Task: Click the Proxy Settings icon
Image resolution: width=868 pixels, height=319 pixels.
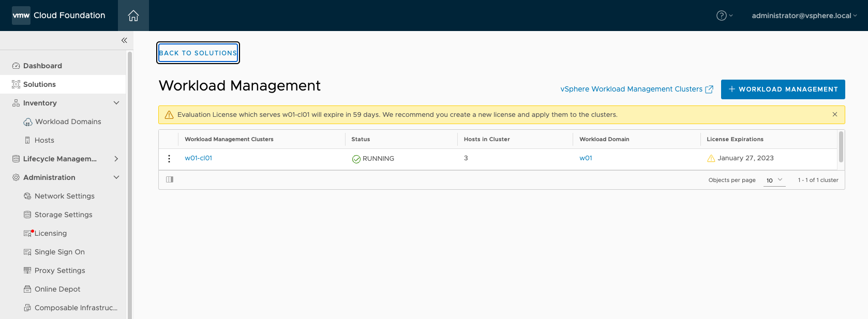Action: click(x=27, y=270)
